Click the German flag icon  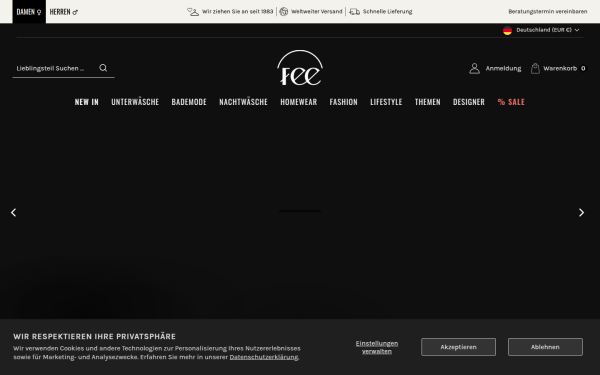507,30
